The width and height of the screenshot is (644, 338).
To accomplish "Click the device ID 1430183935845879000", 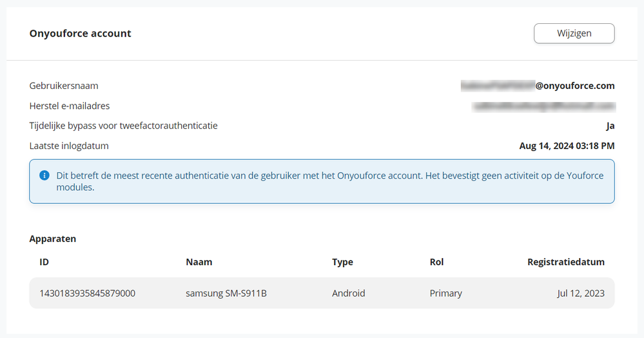I will [x=87, y=293].
